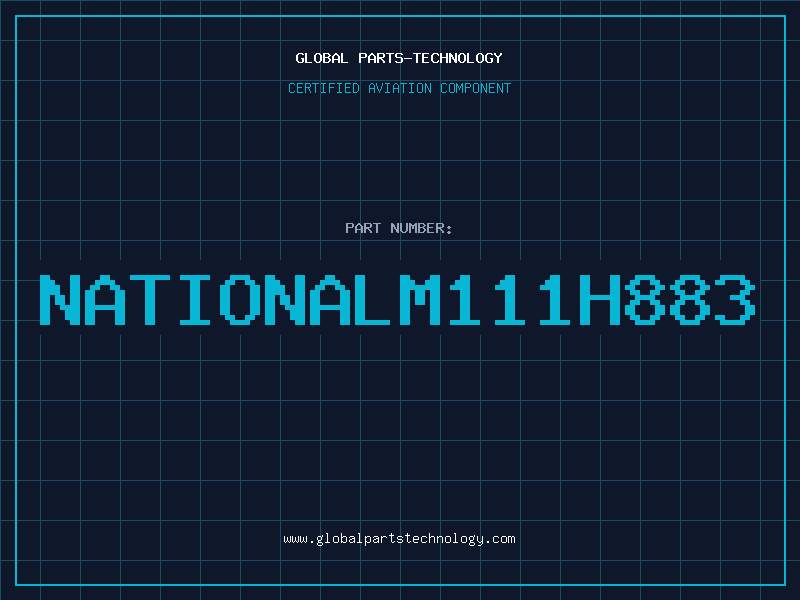The height and width of the screenshot is (600, 800).
Task: Click the letter M in the part number
Action: tap(421, 300)
